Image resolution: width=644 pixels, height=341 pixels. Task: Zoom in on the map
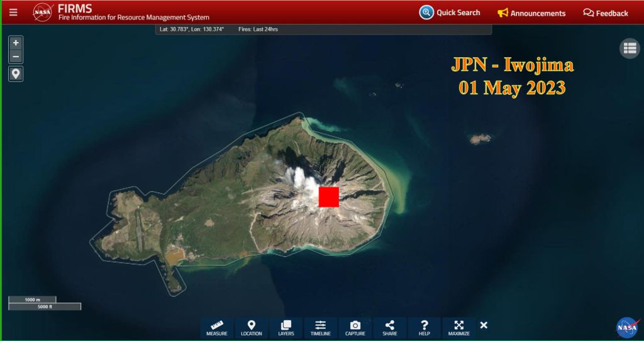16,43
